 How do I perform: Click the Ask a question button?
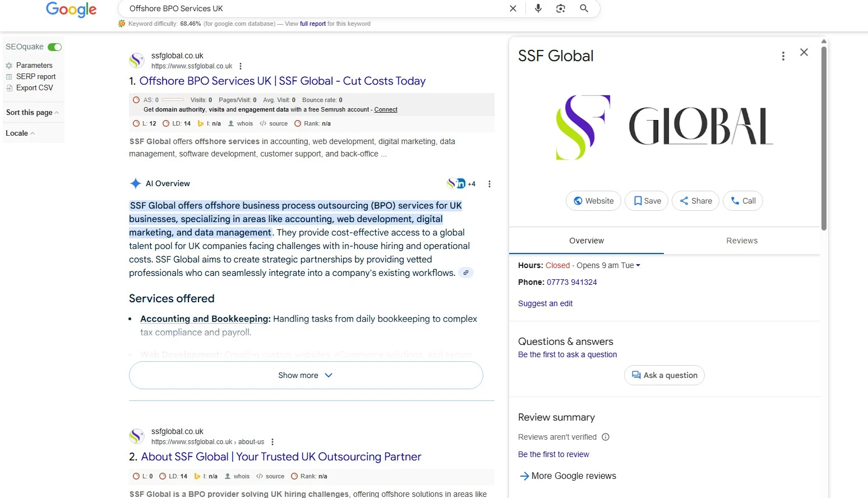[664, 375]
